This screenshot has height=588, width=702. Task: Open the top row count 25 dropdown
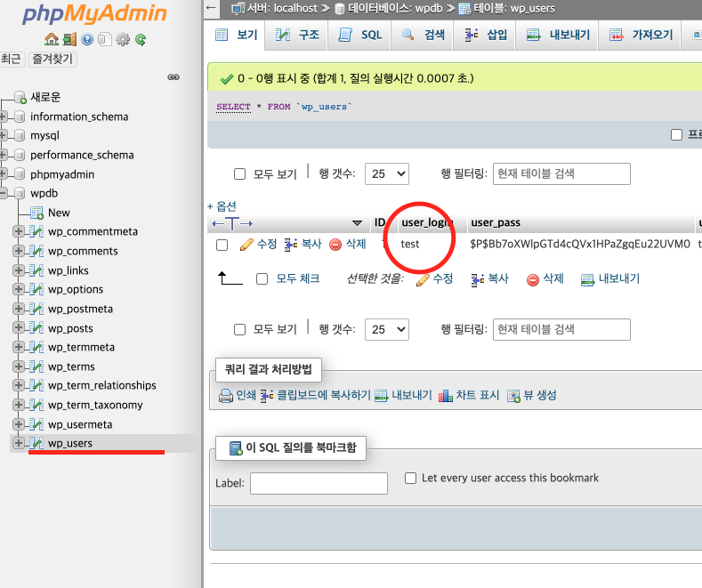click(387, 174)
